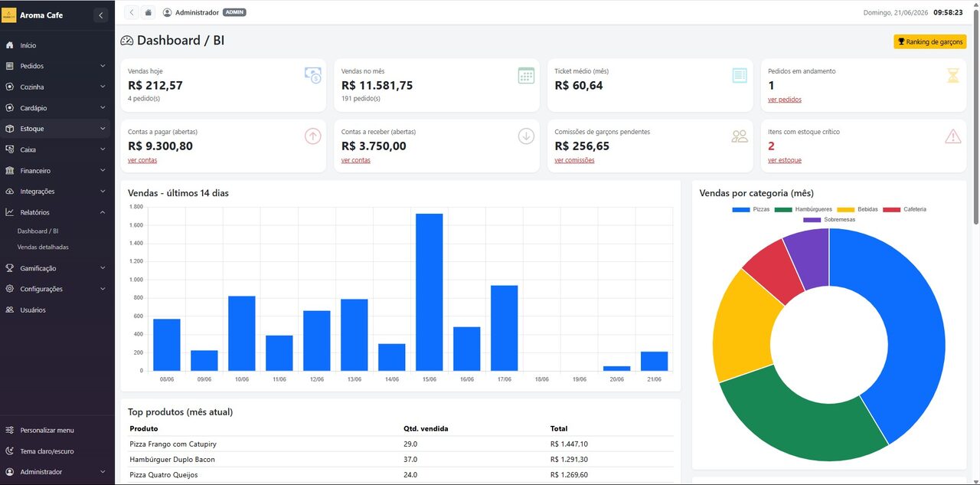
Task: Collapse the Relatórios menu chevron
Action: click(103, 212)
